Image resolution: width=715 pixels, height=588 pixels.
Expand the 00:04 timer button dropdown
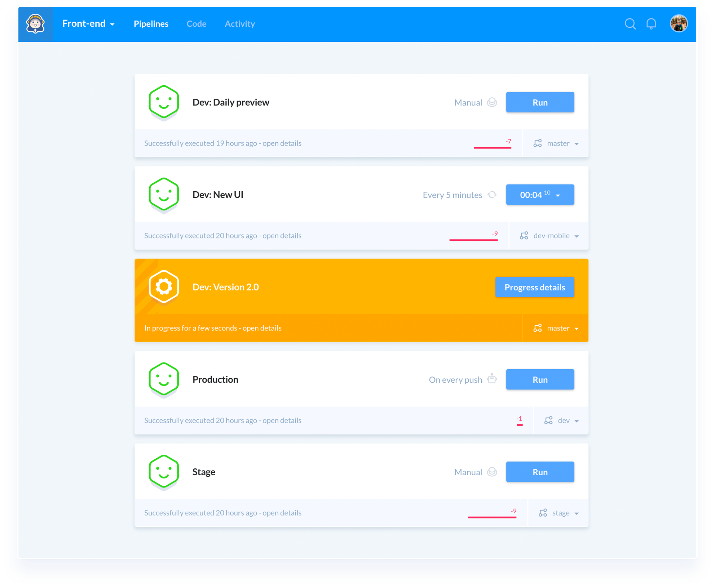[558, 195]
